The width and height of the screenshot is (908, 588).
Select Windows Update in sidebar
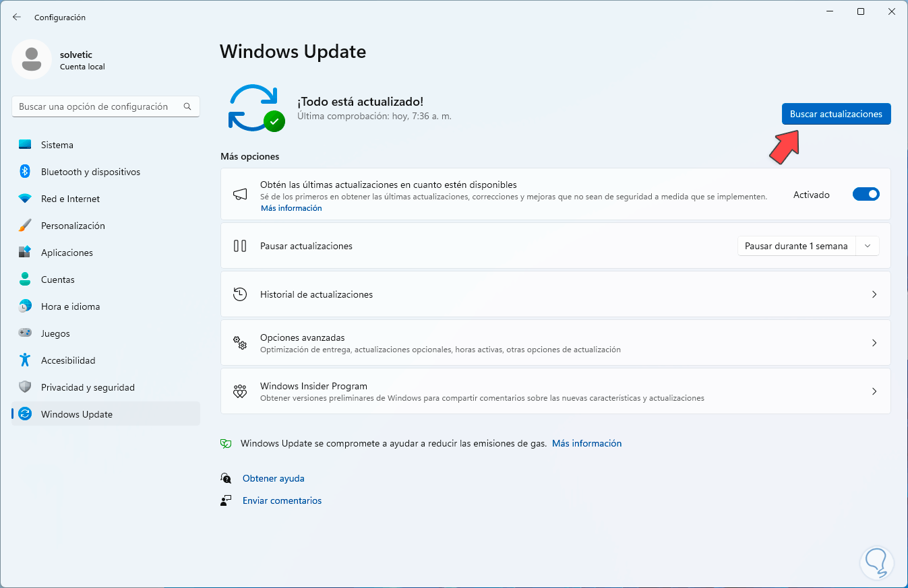[x=106, y=414]
